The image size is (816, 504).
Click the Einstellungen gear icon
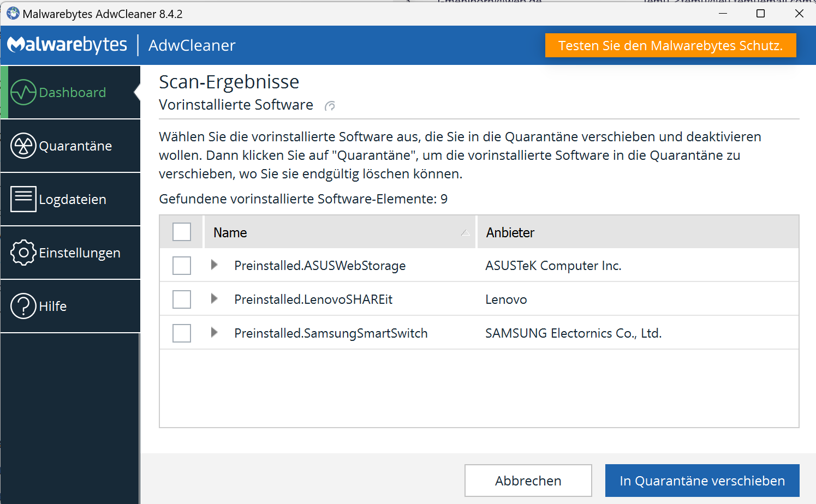pos(23,253)
